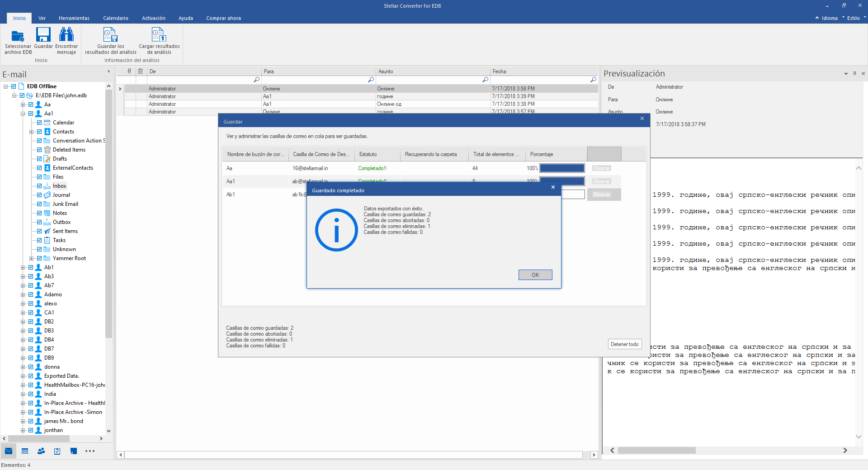Click search icon in De column
This screenshot has height=470, width=868.
pyautogui.click(x=257, y=80)
